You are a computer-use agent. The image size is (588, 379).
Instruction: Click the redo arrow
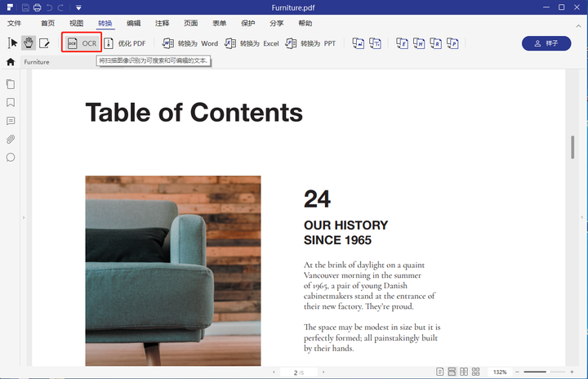[x=60, y=7]
